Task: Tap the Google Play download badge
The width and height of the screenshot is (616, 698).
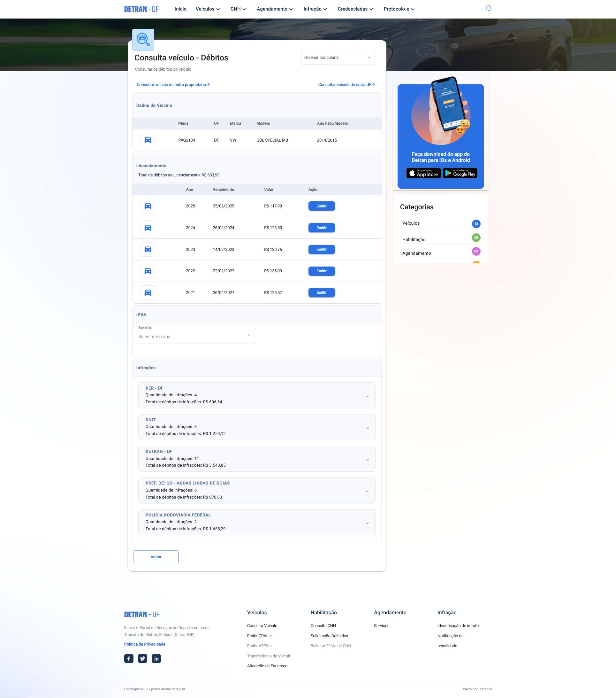Action: point(460,173)
